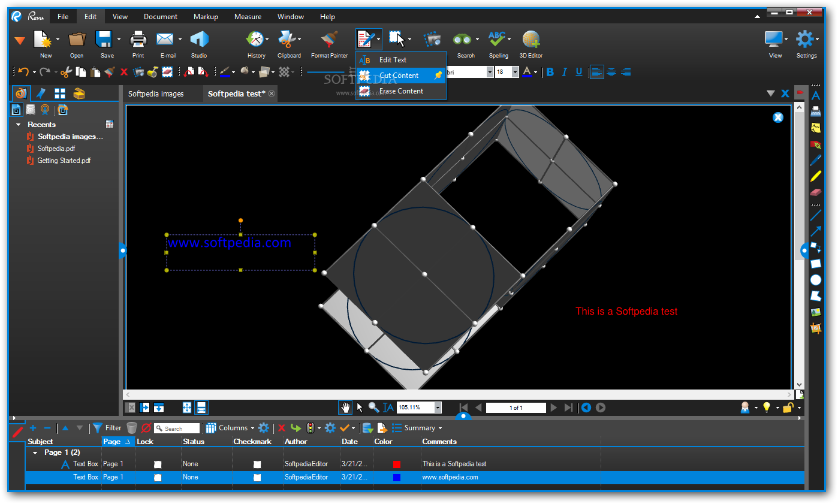Click the Open folder icon
The width and height of the screenshot is (838, 504).
(x=77, y=40)
